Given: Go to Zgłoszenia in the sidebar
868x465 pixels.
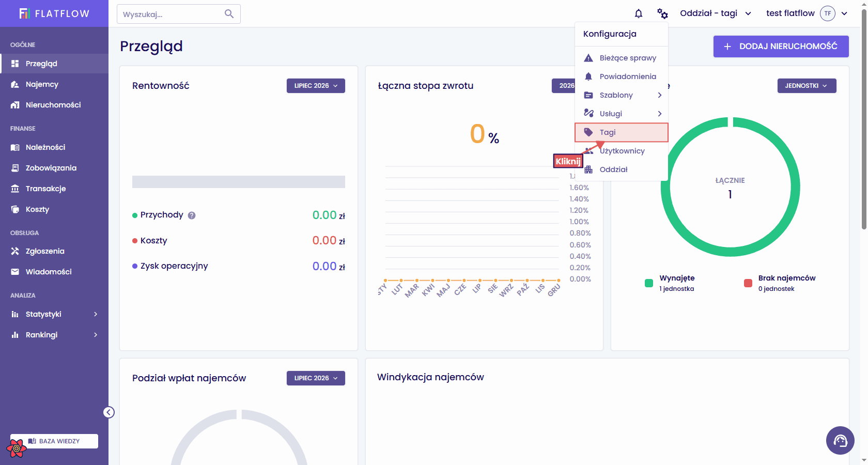Looking at the screenshot, I should [54, 251].
